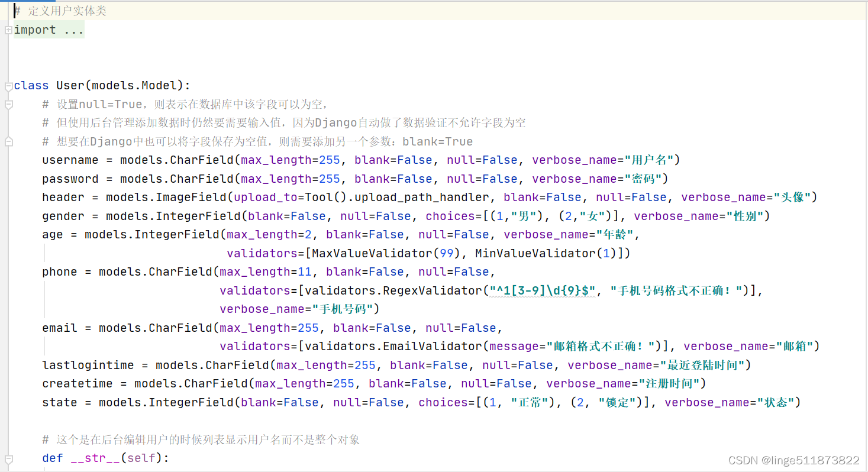Click the 'state' field name

(60, 402)
